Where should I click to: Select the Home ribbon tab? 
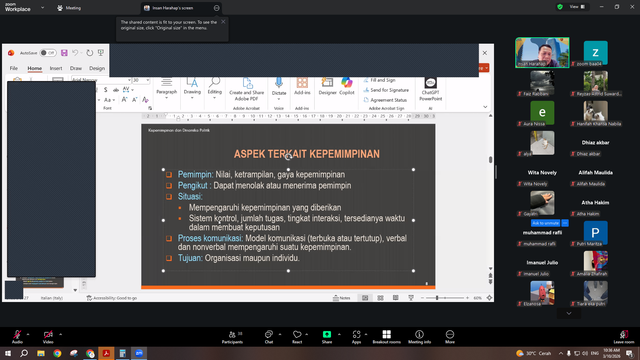click(35, 68)
